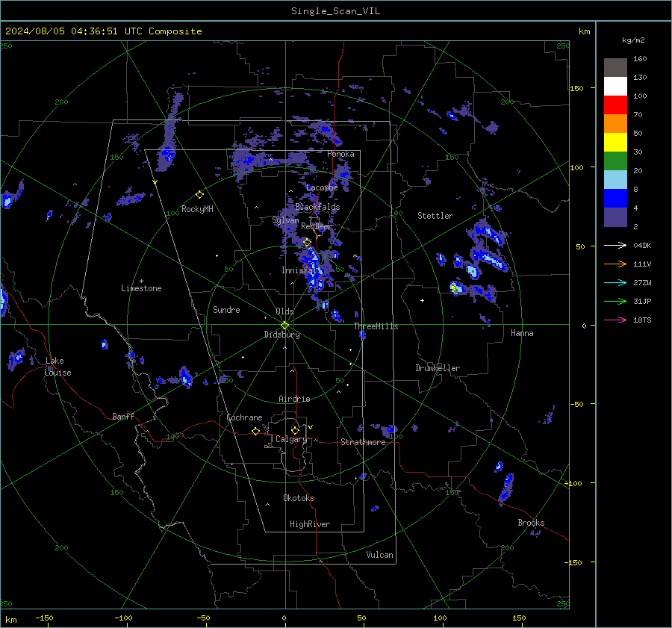Click the Okotoks town label
This screenshot has height=628, width=672.
[299, 498]
